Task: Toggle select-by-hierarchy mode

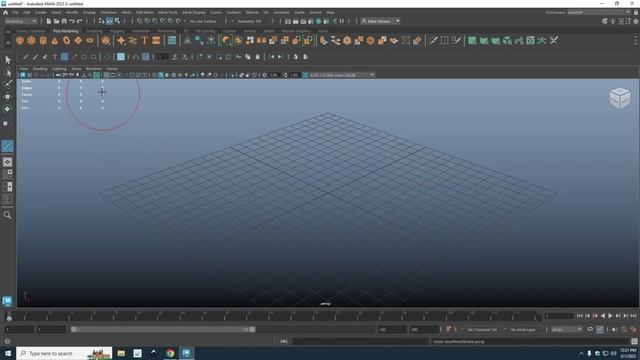Action: tap(102, 21)
